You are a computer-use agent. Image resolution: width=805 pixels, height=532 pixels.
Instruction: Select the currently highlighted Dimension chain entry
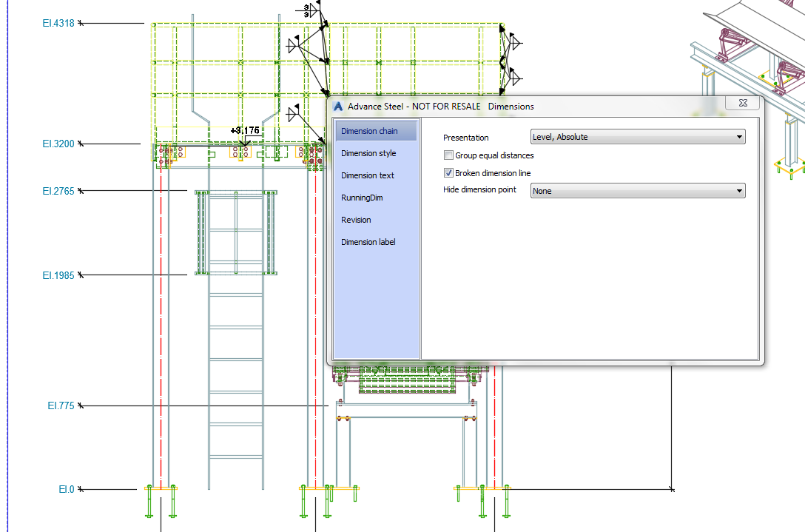[369, 130]
